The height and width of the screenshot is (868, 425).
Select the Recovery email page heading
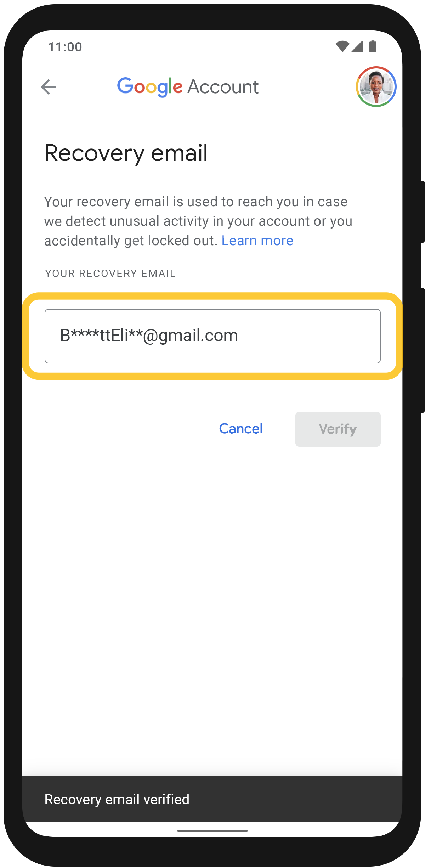tap(126, 153)
